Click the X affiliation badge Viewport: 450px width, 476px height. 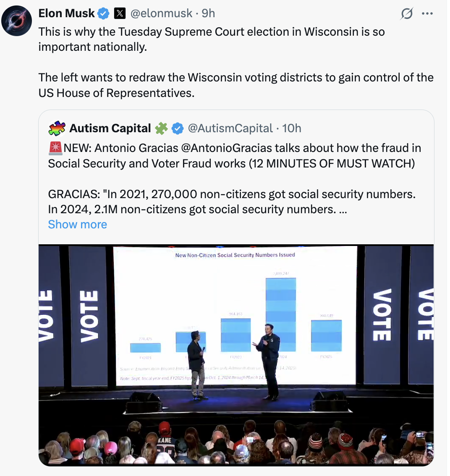click(120, 13)
